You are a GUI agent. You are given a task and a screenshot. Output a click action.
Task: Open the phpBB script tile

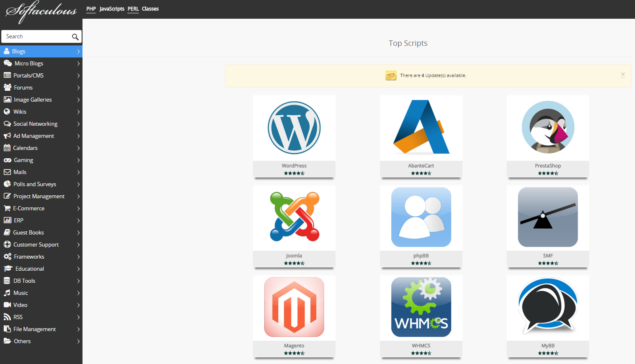[x=421, y=226]
